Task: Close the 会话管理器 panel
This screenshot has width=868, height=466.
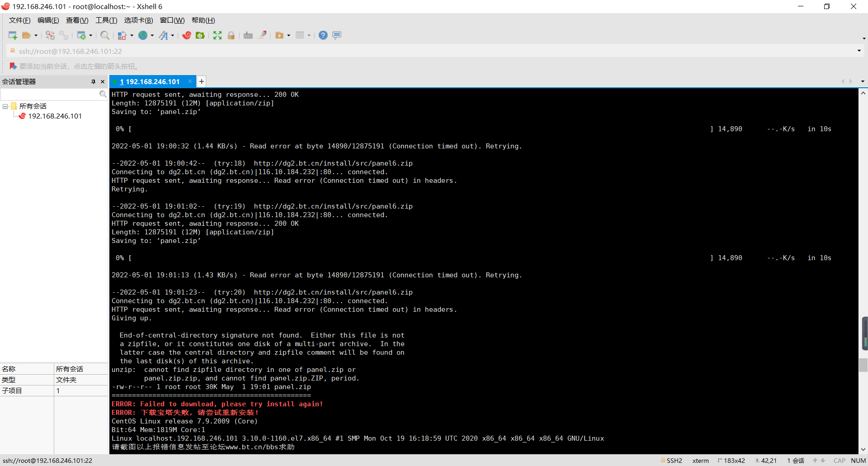Action: pyautogui.click(x=103, y=81)
